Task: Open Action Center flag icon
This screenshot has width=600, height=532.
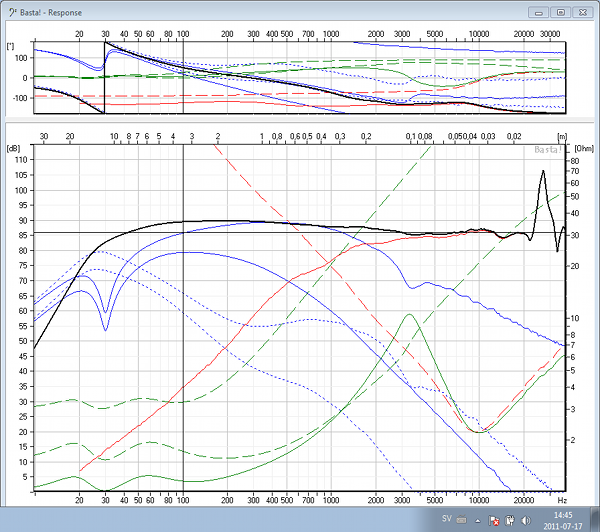Action: 494,521
